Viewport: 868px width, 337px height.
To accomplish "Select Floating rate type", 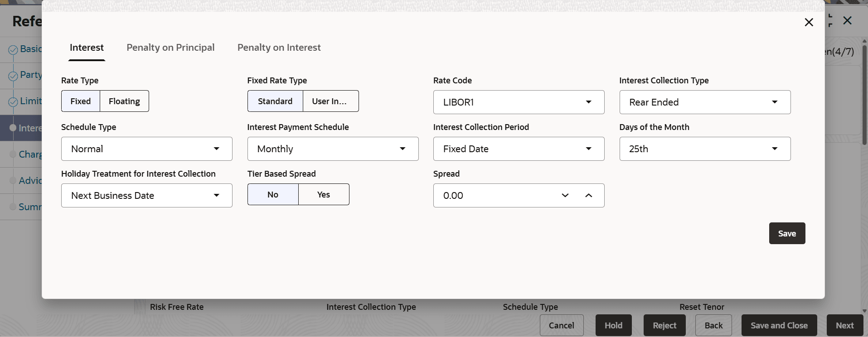I will pyautogui.click(x=124, y=101).
